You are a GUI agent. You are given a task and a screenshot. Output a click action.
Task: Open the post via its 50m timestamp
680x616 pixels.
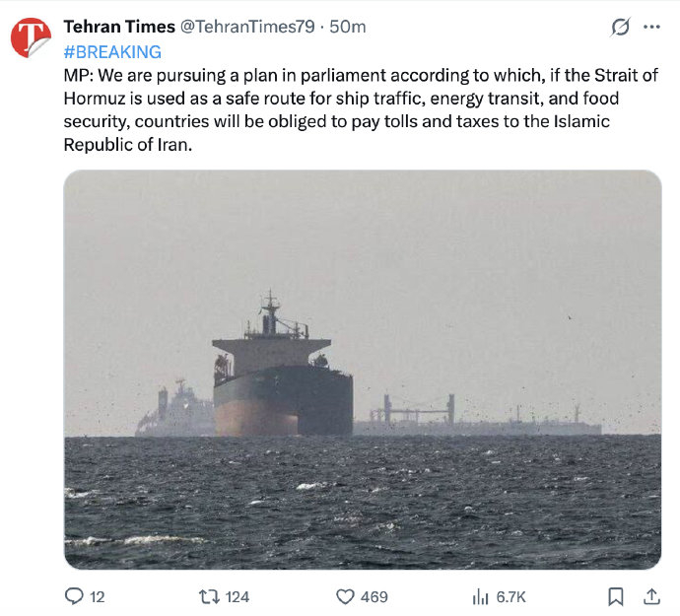tap(348, 27)
